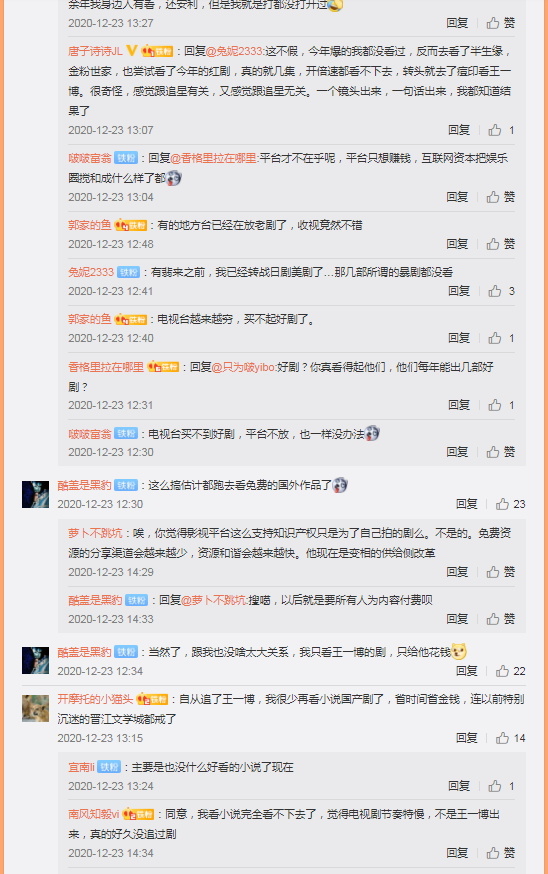Screen dimensions: 548x874
Task: Like 兔妮2333's comment with 3 likes
Action: coord(501,291)
